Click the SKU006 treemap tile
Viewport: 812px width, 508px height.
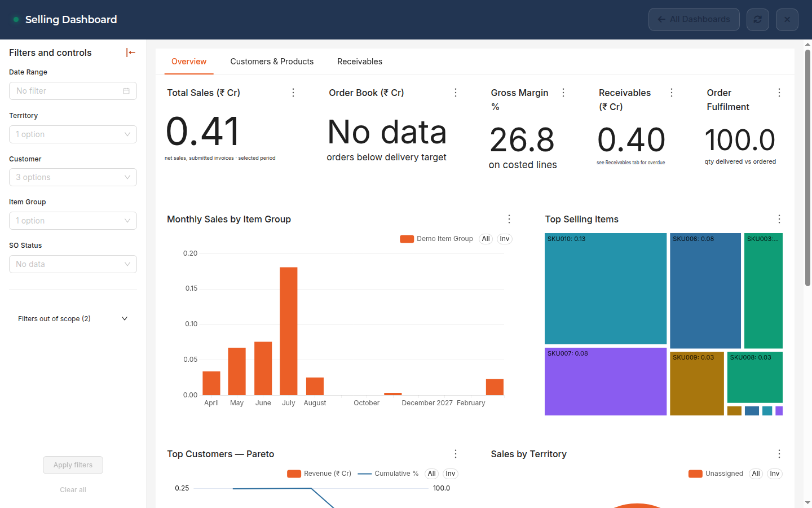[705, 291]
